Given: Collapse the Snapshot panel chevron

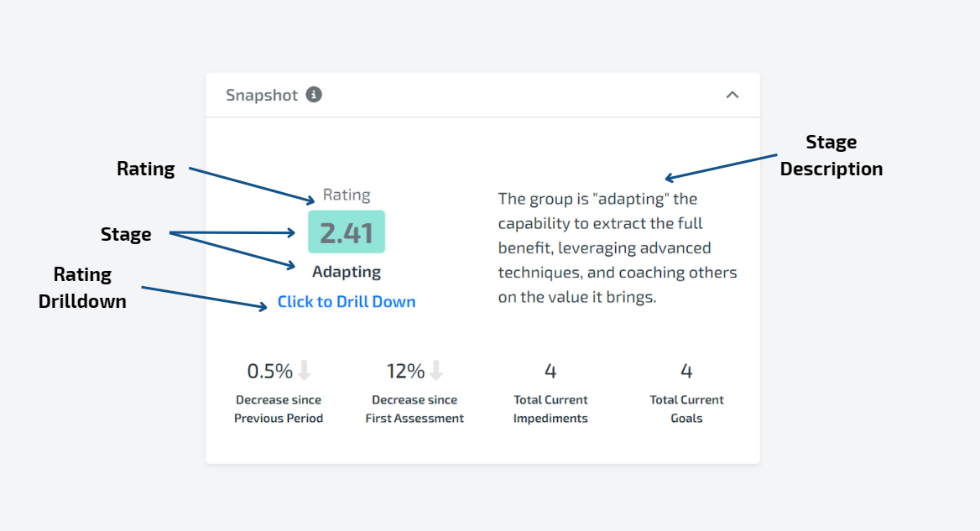Looking at the screenshot, I should coord(732,95).
